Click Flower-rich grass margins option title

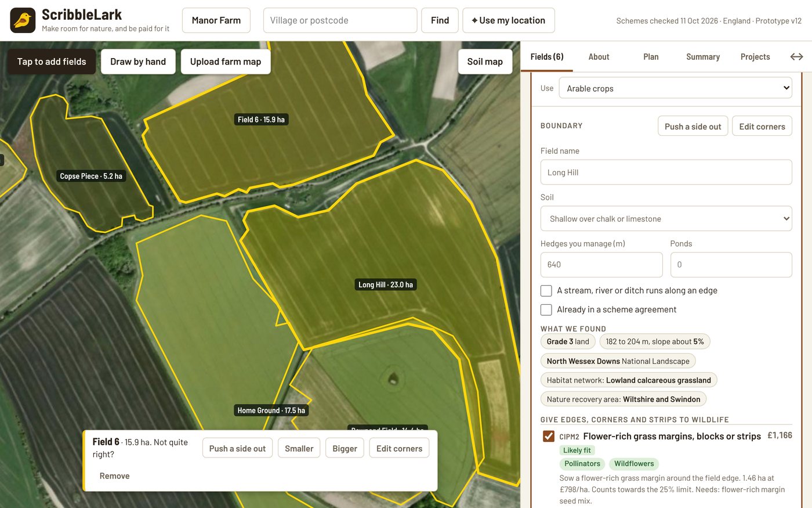pyautogui.click(x=672, y=436)
